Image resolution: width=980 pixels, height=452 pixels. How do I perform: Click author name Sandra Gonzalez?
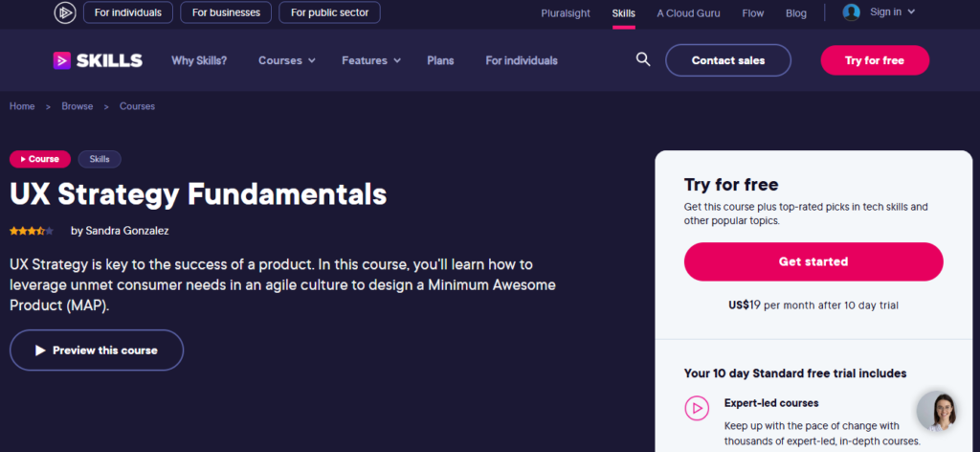(127, 231)
